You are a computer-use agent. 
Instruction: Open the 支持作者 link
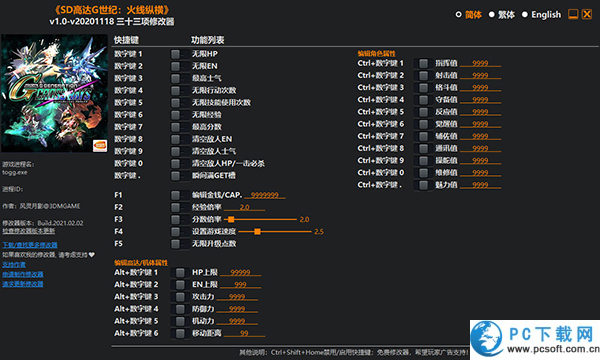pos(14,265)
